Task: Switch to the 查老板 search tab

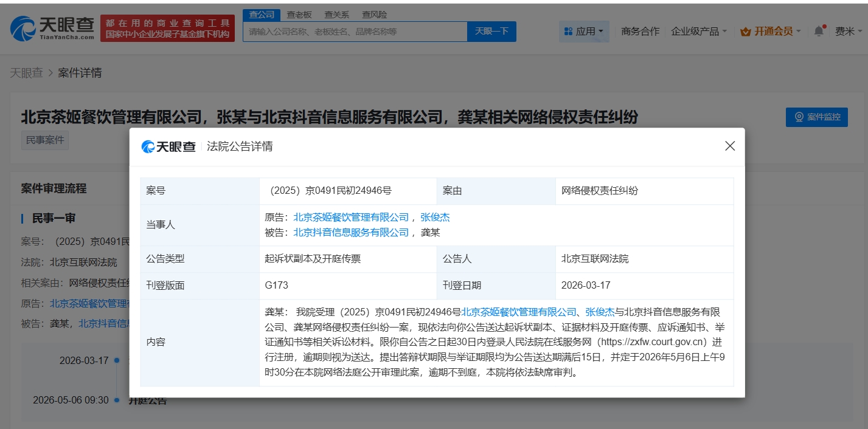Action: pyautogui.click(x=299, y=15)
